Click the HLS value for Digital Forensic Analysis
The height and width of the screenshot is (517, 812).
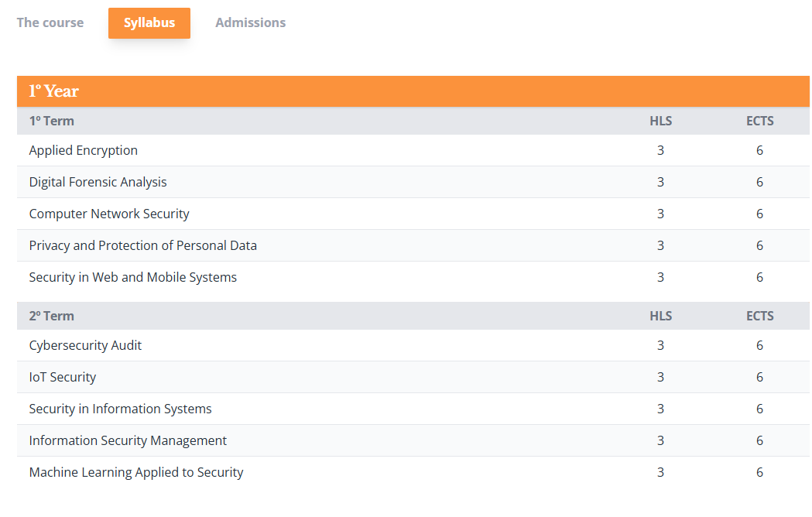coord(661,182)
